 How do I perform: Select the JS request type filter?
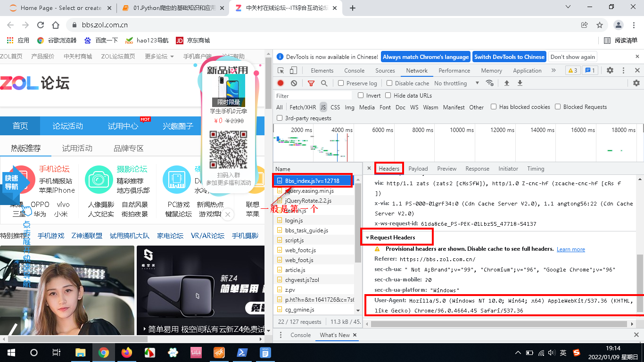323,107
